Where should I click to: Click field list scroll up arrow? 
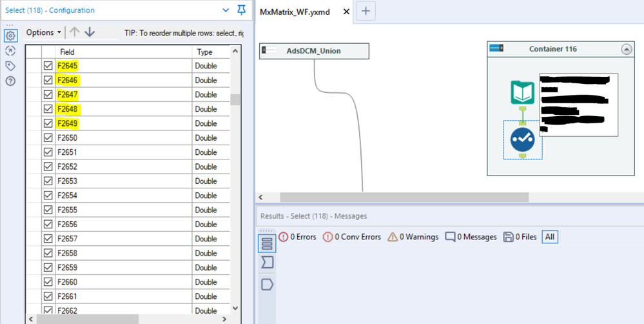click(x=235, y=51)
